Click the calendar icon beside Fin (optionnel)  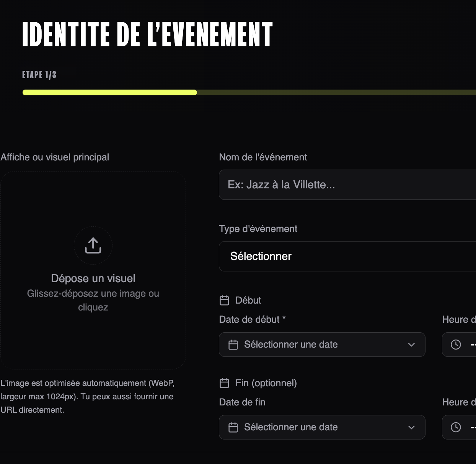pos(224,383)
